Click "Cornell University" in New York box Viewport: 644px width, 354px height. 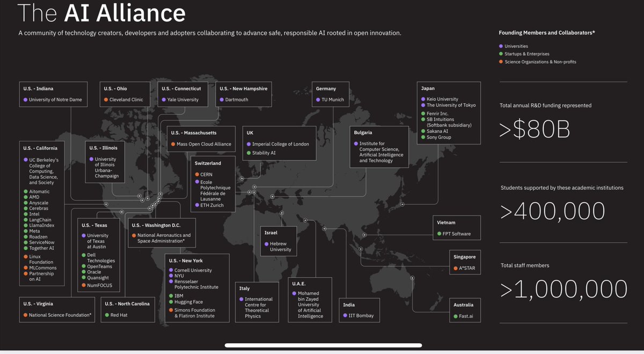[x=193, y=270]
